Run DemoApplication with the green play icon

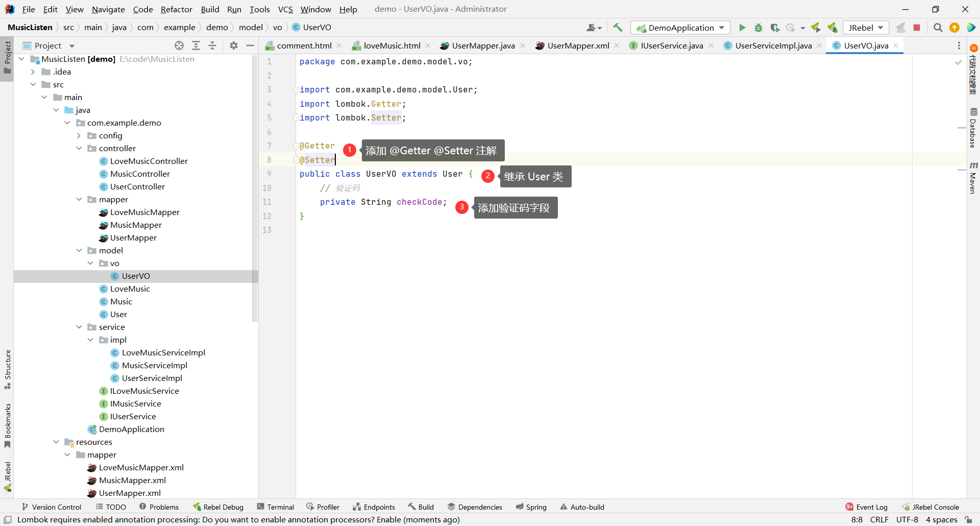click(x=742, y=28)
